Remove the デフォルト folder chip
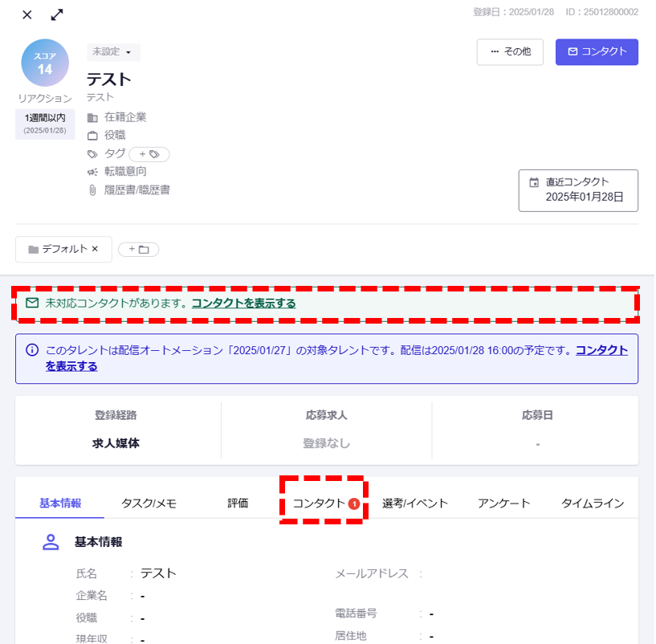Image resolution: width=656 pixels, height=644 pixels. (95, 249)
